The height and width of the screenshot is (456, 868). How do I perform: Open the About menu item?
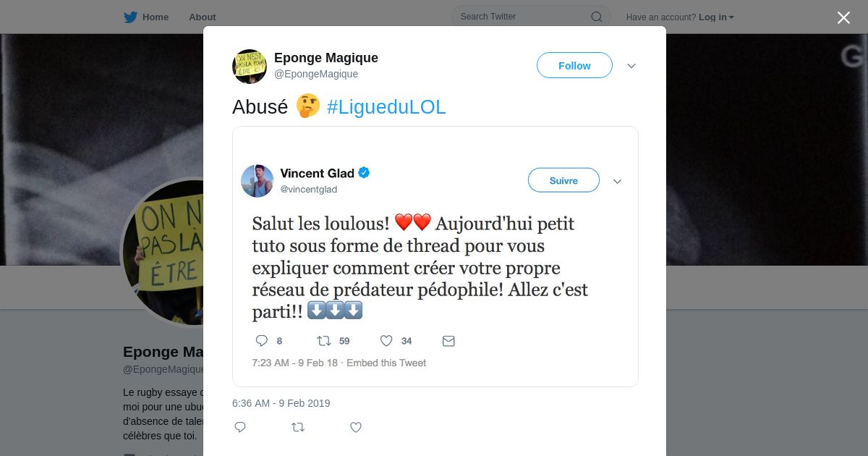pyautogui.click(x=203, y=17)
